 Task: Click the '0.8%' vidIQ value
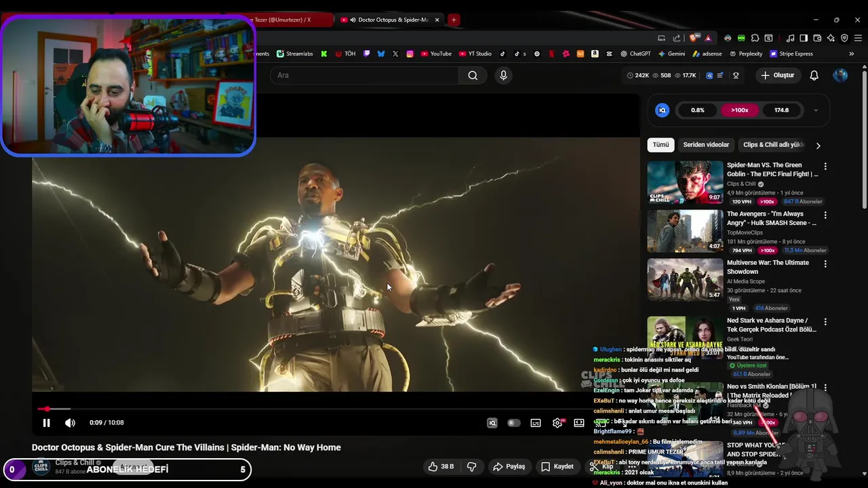pos(698,110)
